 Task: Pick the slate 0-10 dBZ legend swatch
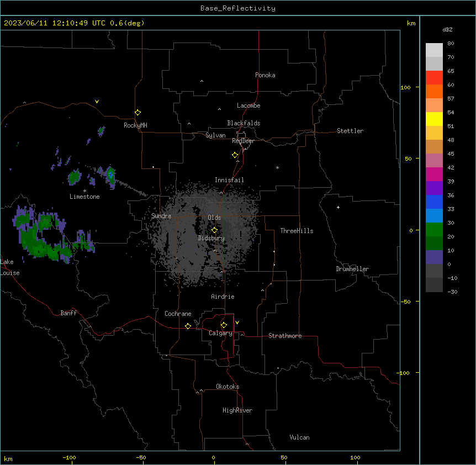[434, 257]
